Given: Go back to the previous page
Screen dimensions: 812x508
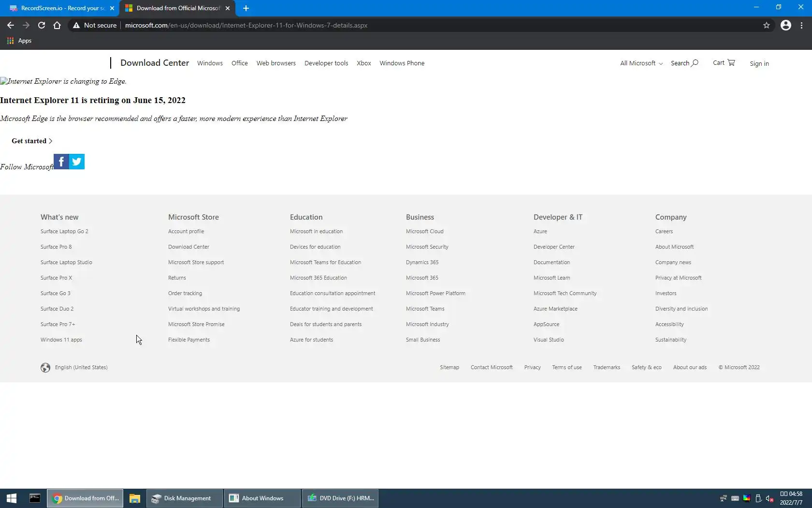Looking at the screenshot, I should 11,25.
